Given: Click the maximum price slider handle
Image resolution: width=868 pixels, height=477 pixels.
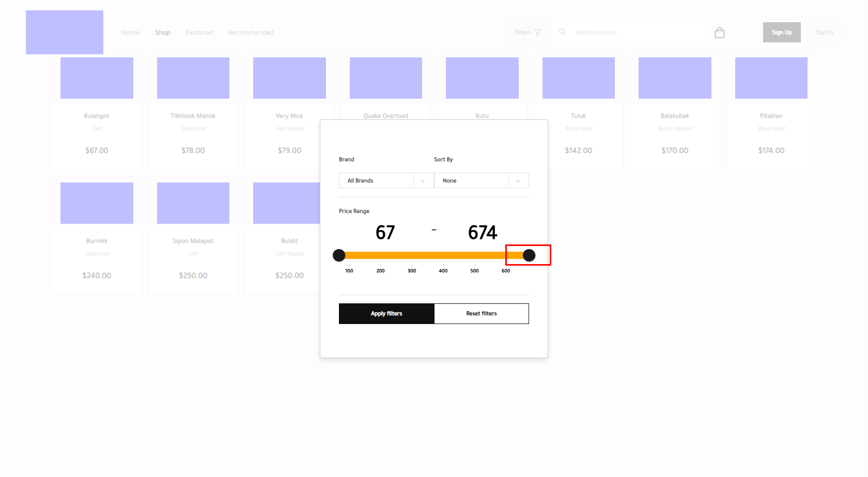Looking at the screenshot, I should pyautogui.click(x=529, y=255).
